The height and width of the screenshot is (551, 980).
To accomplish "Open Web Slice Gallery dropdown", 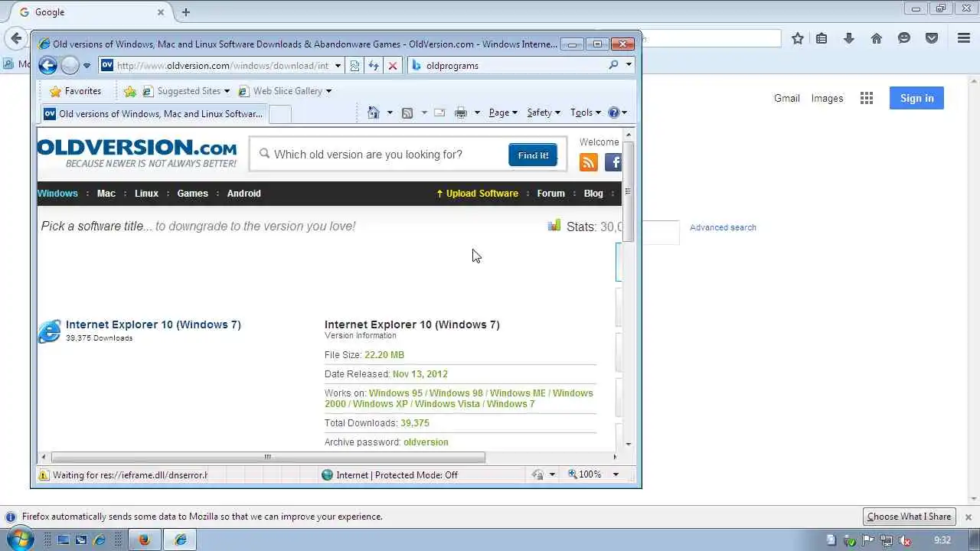I will 285,91.
